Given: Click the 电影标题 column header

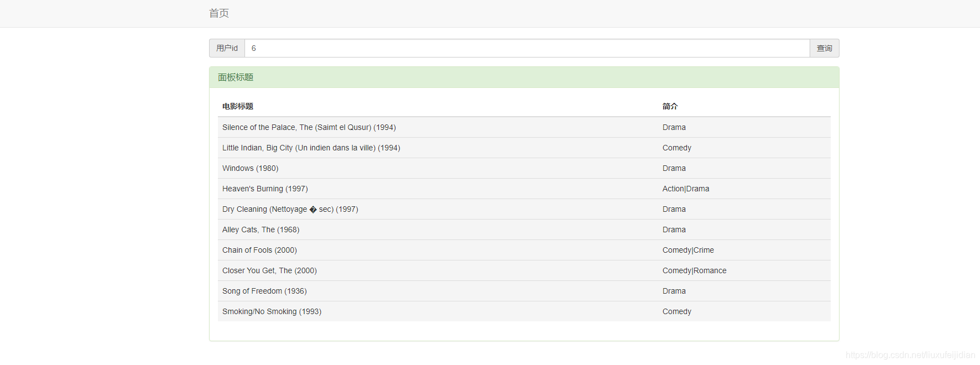Looking at the screenshot, I should [238, 106].
